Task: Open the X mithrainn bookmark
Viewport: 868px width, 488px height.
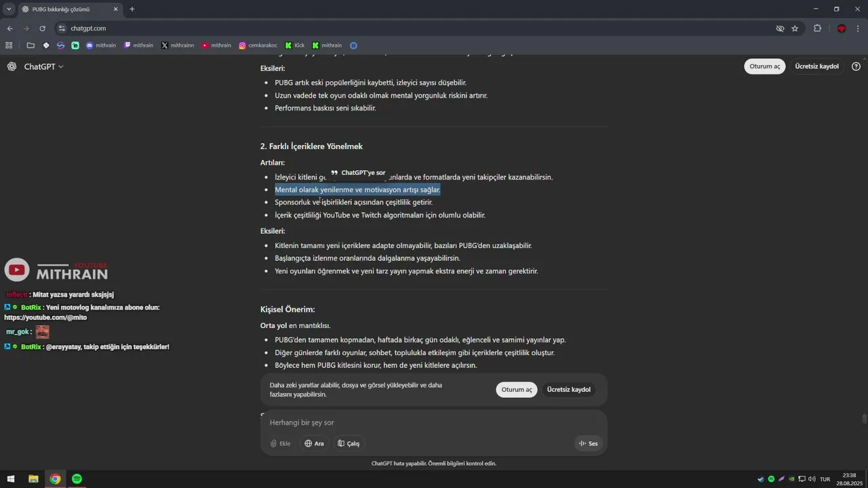Action: [x=178, y=45]
